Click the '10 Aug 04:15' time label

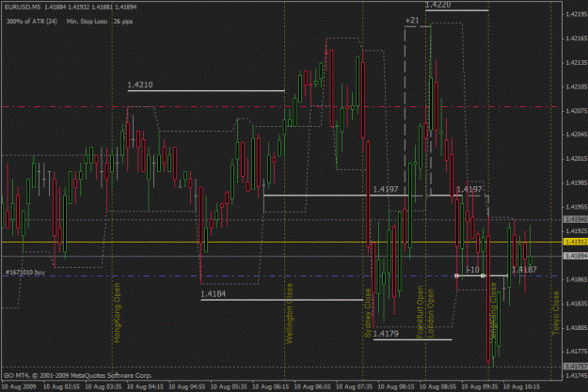[x=145, y=386]
